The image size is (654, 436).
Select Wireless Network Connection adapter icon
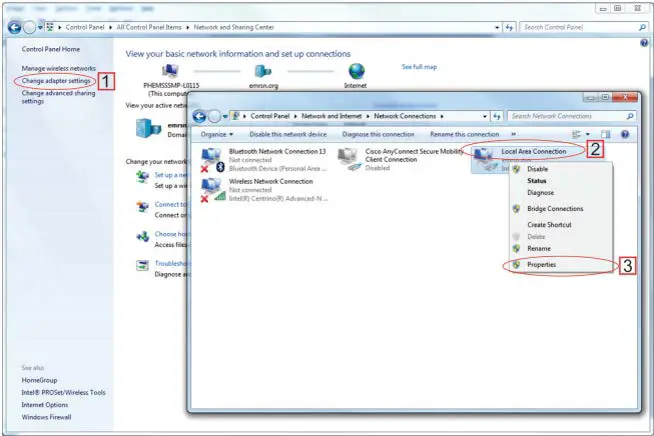coord(212,190)
